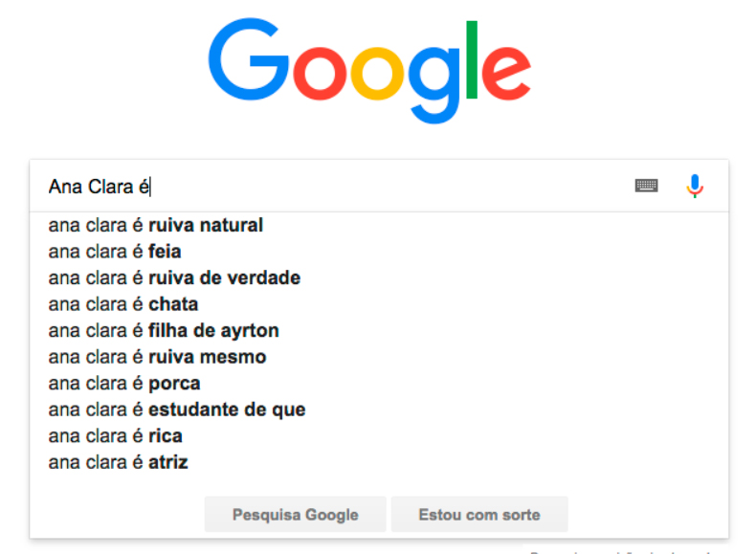Click the blank area right of the "feia" suggestion
This screenshot has height=554, width=756.
point(454,252)
